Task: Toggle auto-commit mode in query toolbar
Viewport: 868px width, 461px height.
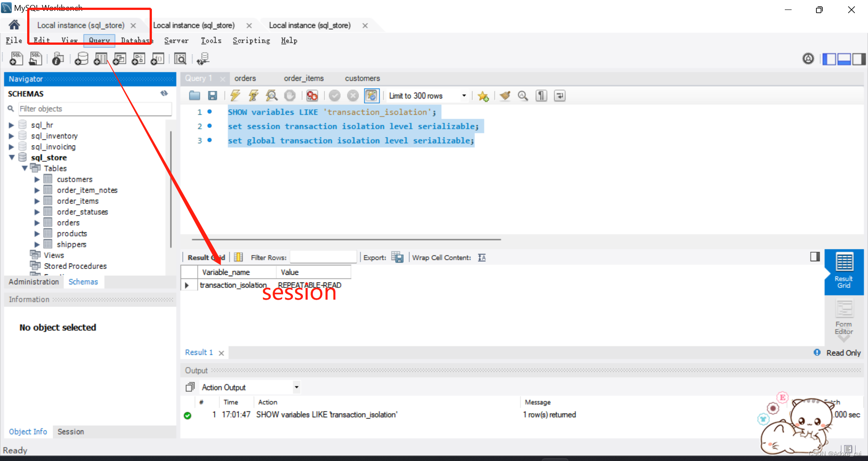Action: coord(372,95)
